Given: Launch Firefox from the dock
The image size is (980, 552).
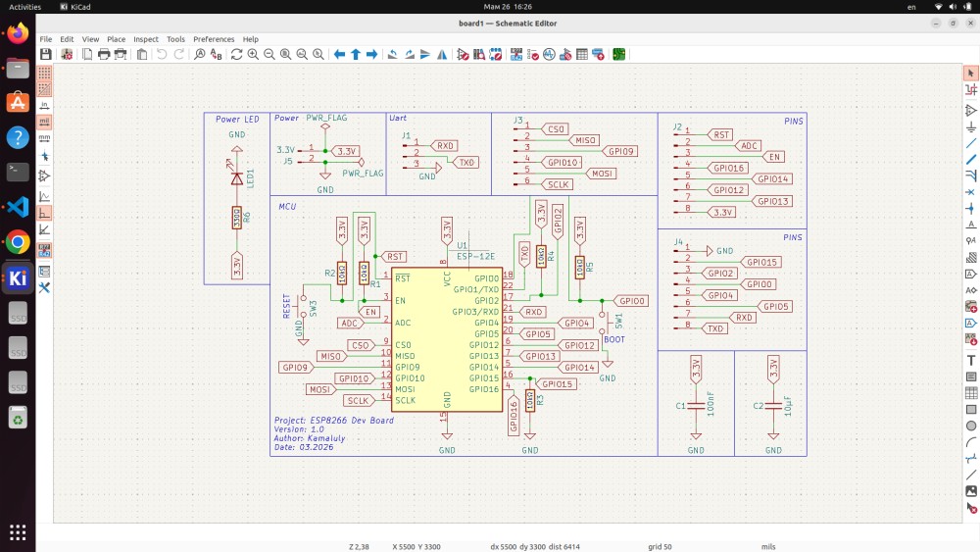Looking at the screenshot, I should point(18,33).
